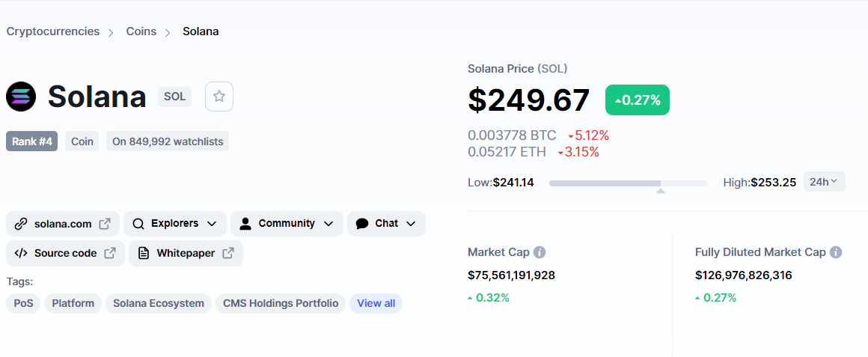Open the Whitepaper link
Viewport: 868px width, 357px height.
tap(186, 254)
